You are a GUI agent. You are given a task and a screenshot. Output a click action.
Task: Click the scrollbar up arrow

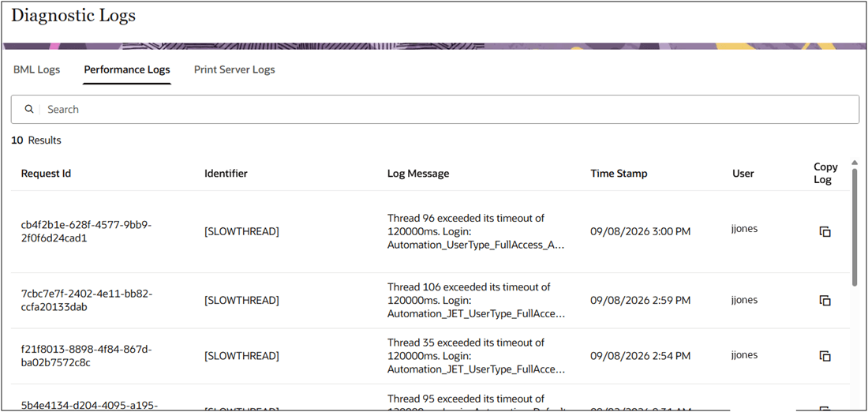(x=855, y=162)
